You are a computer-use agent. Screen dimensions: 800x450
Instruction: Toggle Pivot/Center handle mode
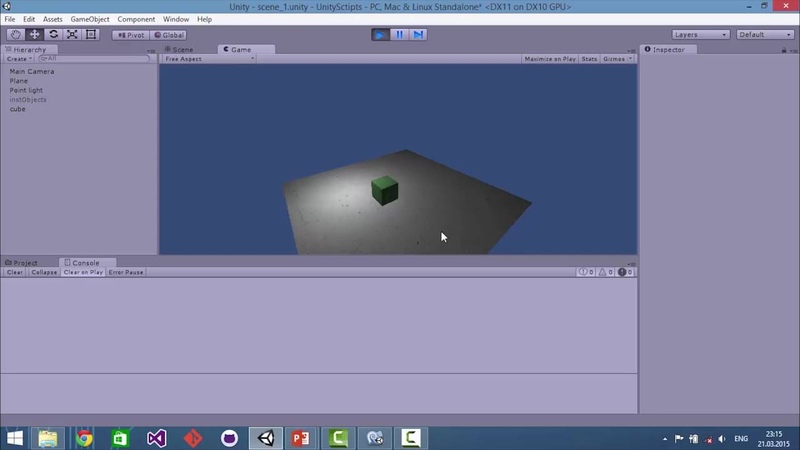(x=131, y=35)
